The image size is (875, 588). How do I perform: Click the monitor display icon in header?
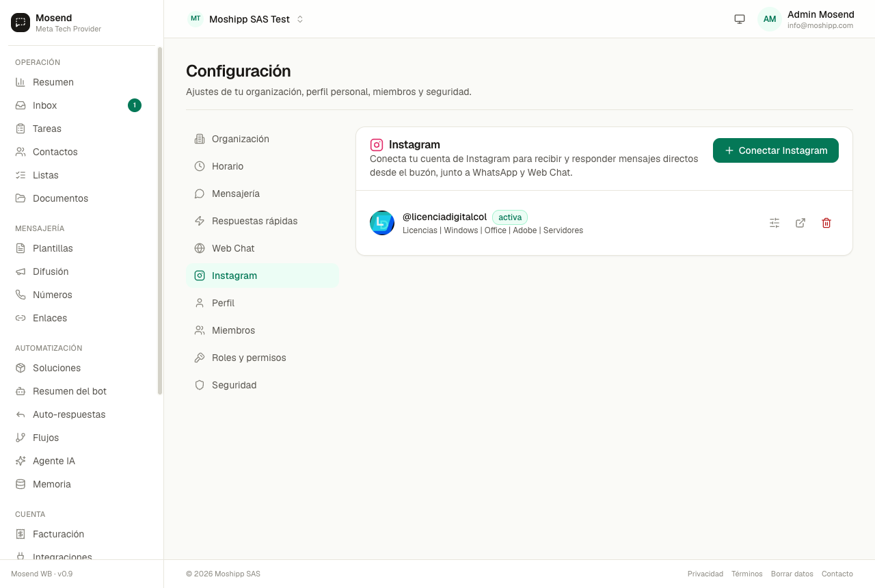pos(740,19)
